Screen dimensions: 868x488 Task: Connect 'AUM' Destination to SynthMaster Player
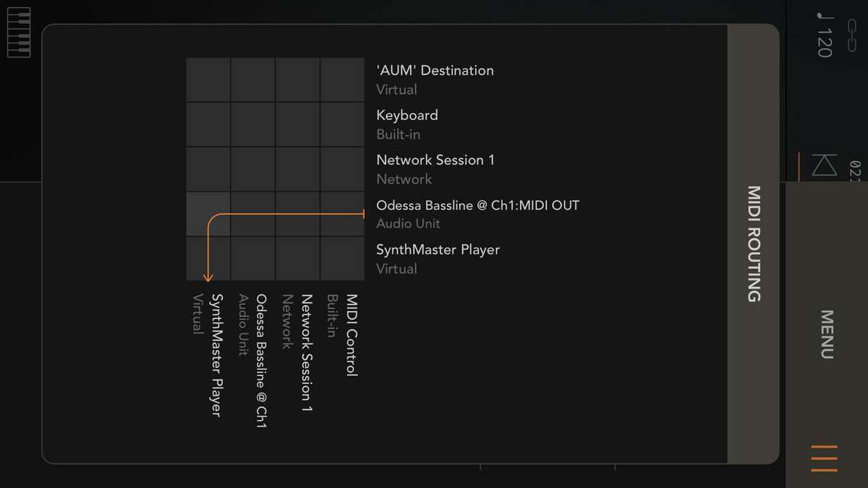(208, 80)
